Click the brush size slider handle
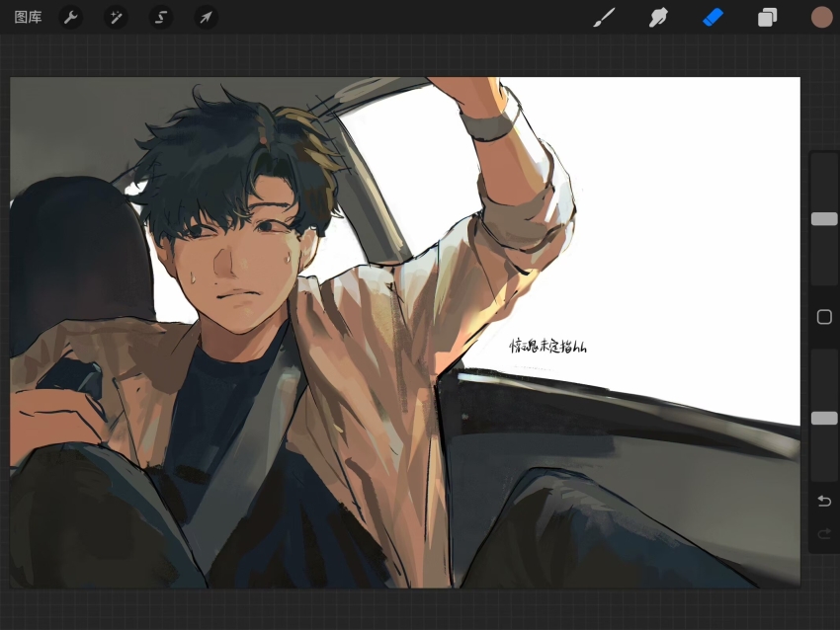 click(x=824, y=219)
